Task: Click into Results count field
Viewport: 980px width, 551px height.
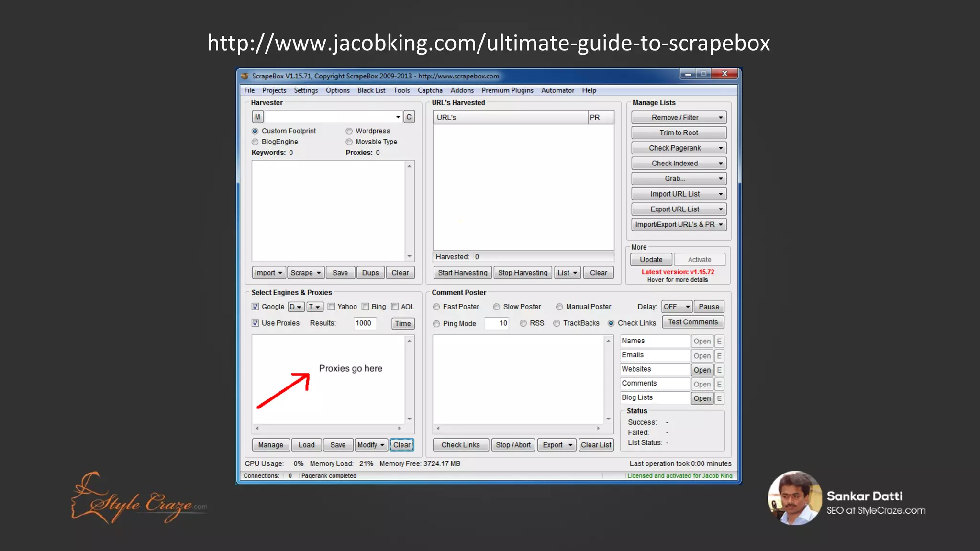Action: [x=365, y=323]
